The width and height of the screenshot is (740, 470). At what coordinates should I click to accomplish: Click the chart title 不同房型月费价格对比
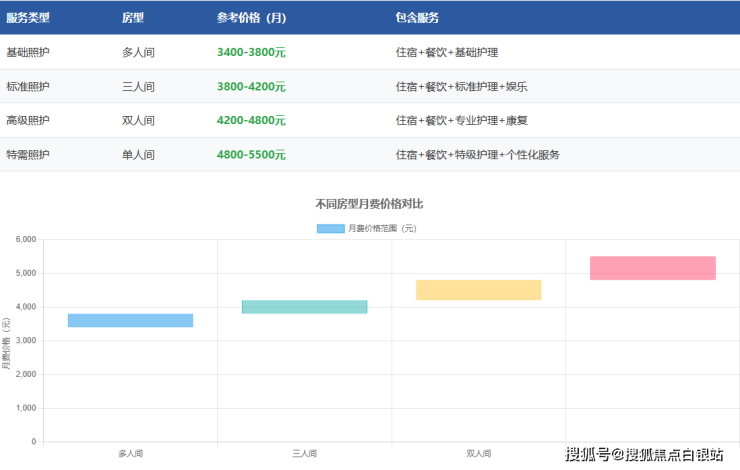pos(369,204)
